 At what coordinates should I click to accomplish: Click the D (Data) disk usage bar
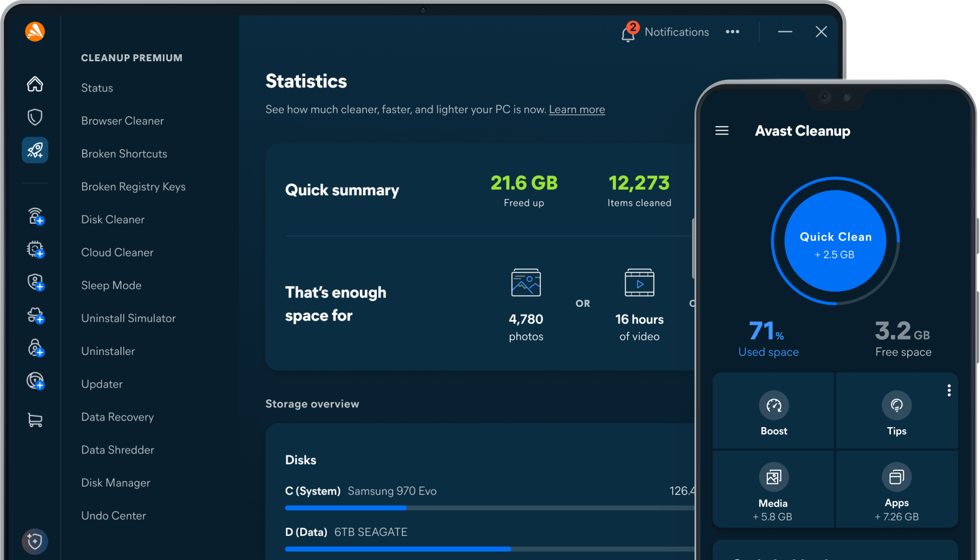click(490, 549)
